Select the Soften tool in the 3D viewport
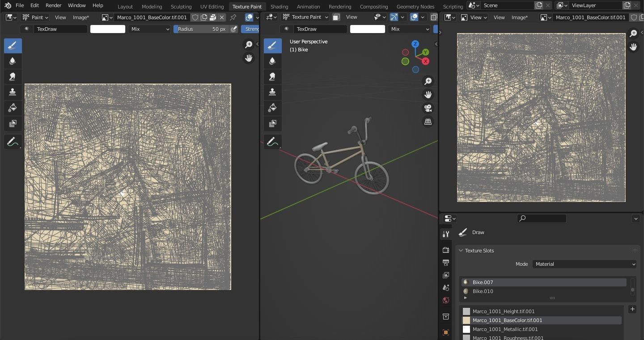 click(x=272, y=61)
